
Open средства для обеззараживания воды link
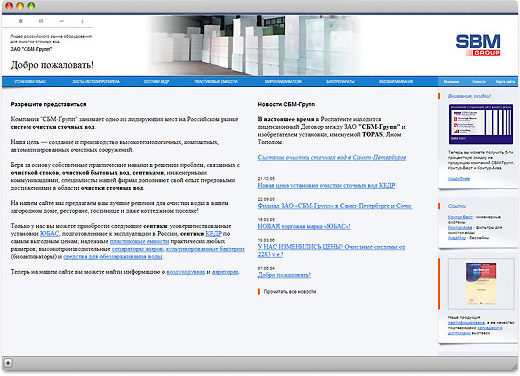click(113, 257)
